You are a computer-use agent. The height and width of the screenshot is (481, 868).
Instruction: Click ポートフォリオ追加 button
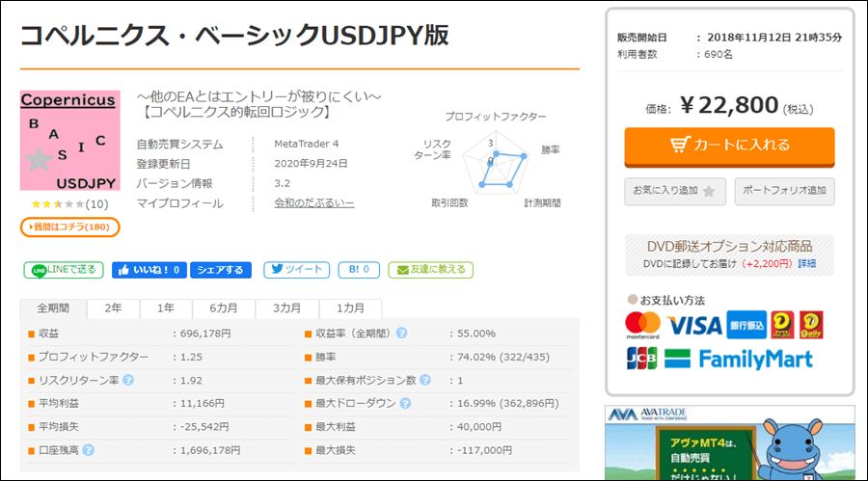pos(784,191)
